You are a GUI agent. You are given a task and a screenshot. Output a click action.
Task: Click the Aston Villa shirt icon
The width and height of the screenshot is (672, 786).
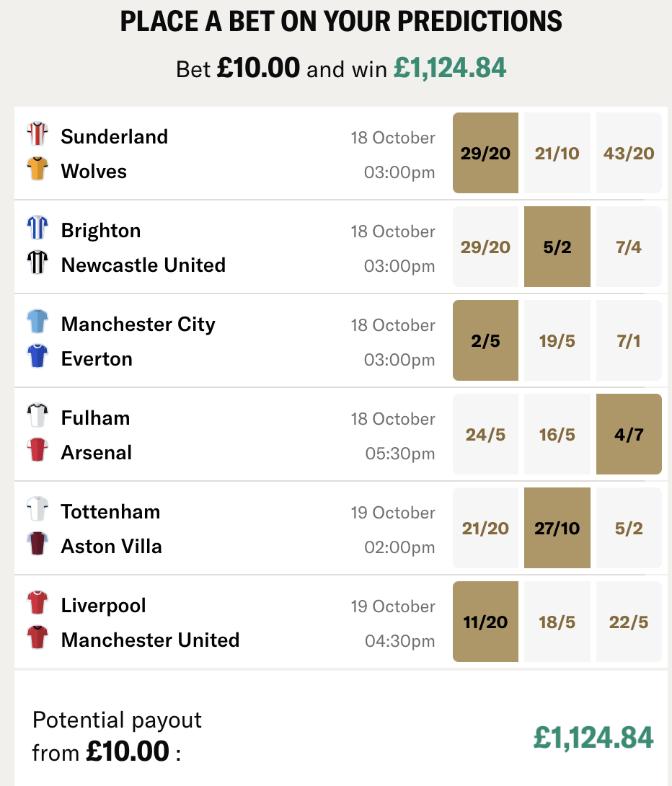(37, 544)
